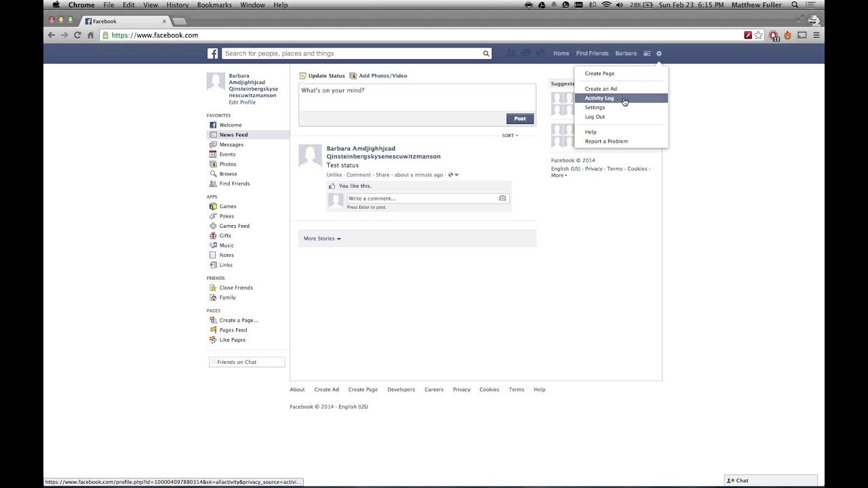This screenshot has width=868, height=488.
Task: Bookmark page with star icon in address bar
Action: 759,35
